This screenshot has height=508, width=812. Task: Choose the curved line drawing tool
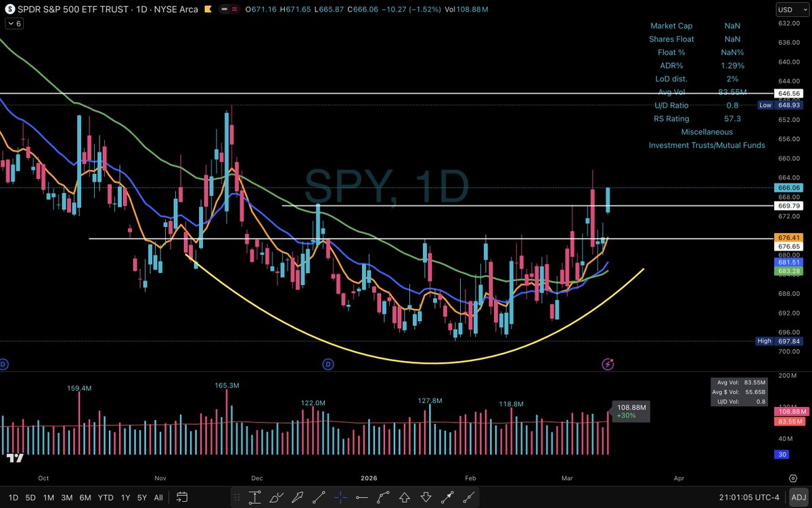tap(383, 497)
